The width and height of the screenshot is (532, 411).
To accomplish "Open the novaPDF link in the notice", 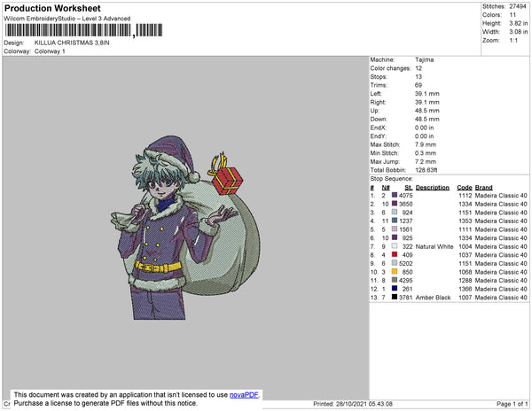I will click(x=244, y=395).
